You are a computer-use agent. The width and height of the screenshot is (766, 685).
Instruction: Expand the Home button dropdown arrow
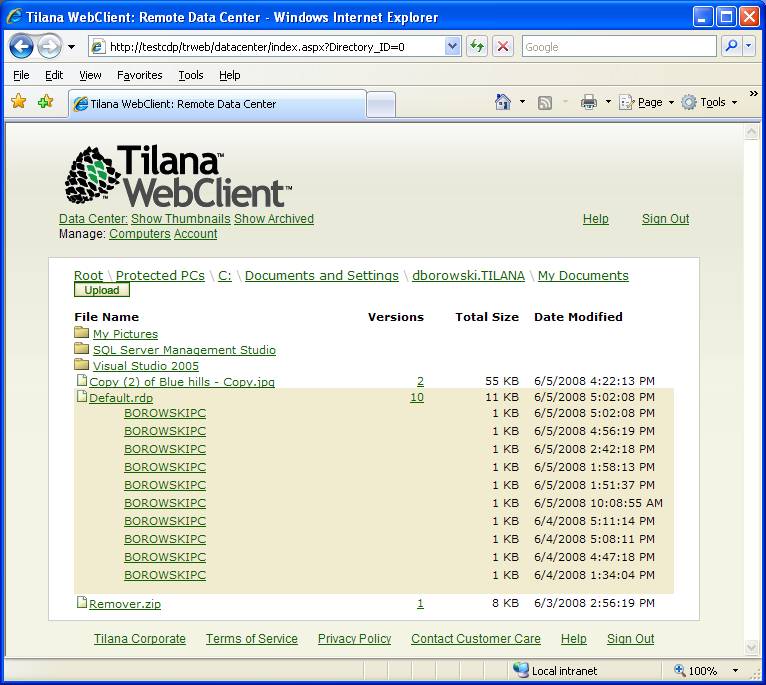522,102
